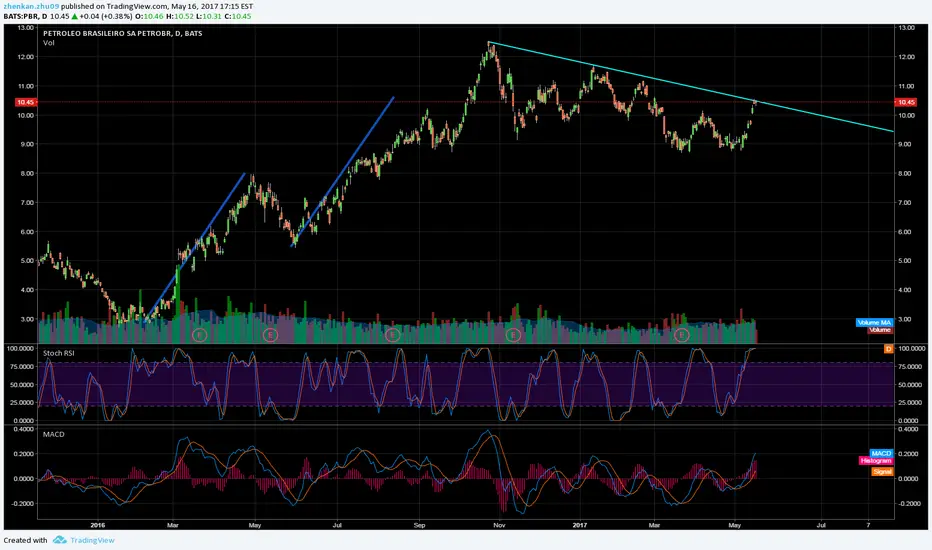The image size is (932, 550).
Task: Click the C:10.45 close value
Action: coord(238,16)
